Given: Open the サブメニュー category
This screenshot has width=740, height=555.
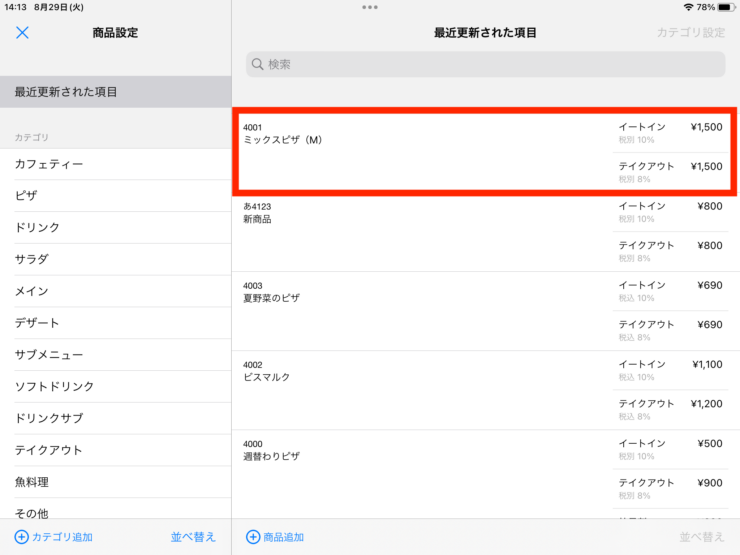Looking at the screenshot, I should [116, 354].
